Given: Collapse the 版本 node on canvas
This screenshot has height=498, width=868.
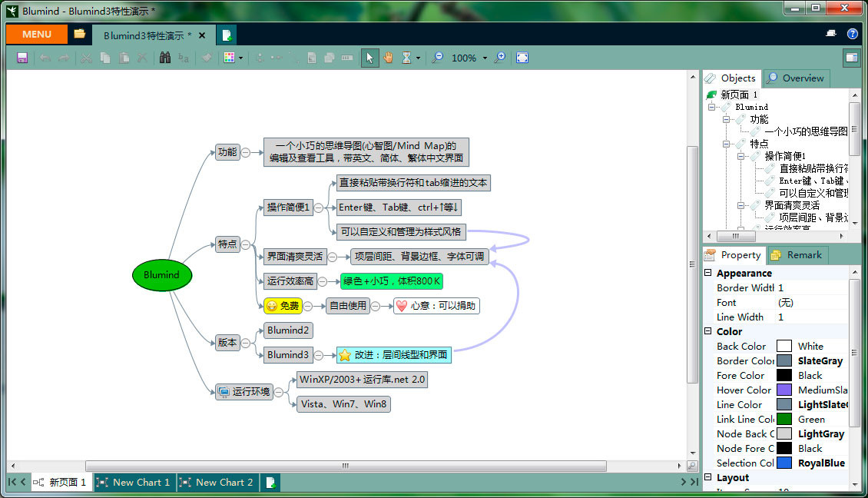Looking at the screenshot, I should click(x=246, y=343).
